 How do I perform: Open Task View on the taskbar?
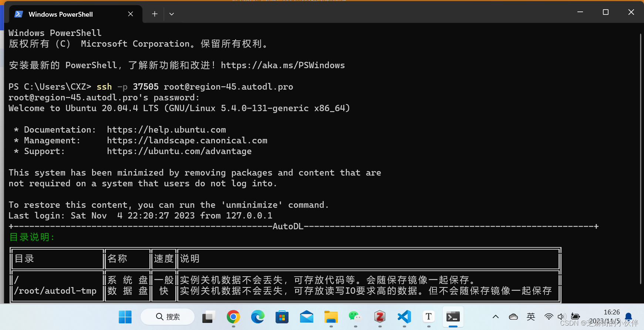pos(209,317)
